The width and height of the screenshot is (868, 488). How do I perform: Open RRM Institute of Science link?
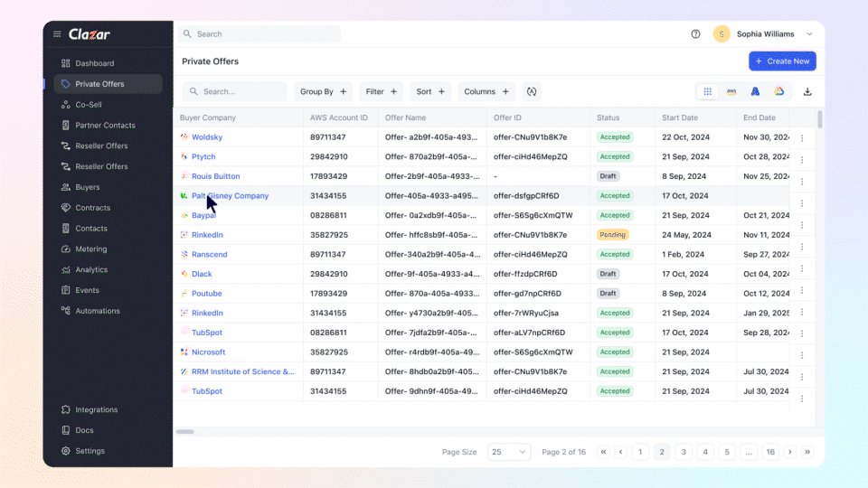tap(243, 371)
